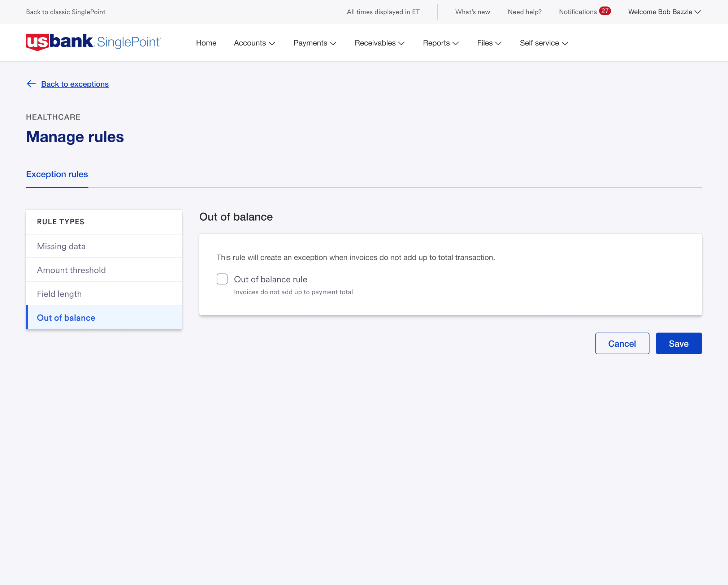Open the Welcome Bob Bazzle user menu
The image size is (728, 585).
point(664,12)
